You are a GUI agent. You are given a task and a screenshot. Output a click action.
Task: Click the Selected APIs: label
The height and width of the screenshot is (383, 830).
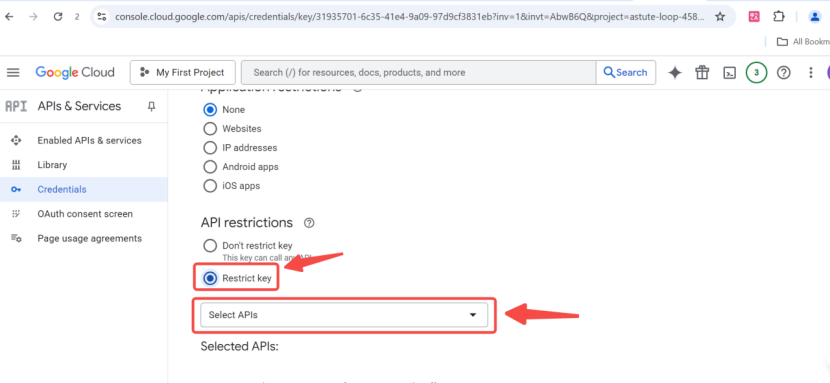pyautogui.click(x=239, y=346)
